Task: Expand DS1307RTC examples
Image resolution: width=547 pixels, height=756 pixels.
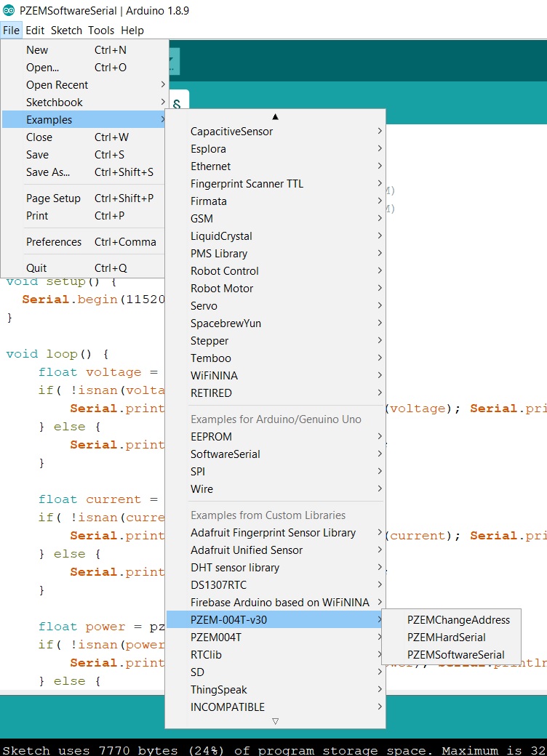Action: point(276,585)
